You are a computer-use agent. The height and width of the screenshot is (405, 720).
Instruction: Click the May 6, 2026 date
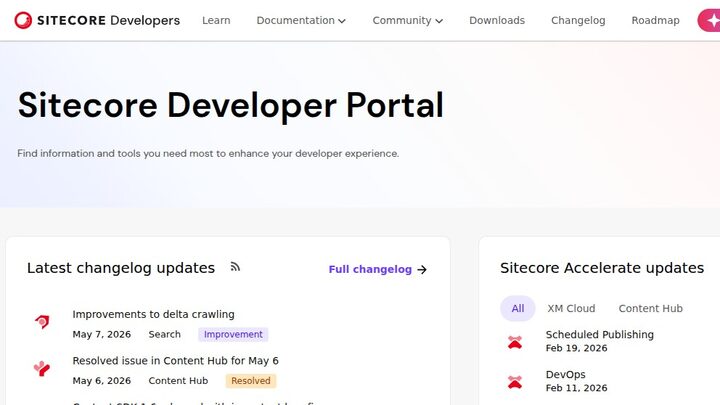[101, 381]
